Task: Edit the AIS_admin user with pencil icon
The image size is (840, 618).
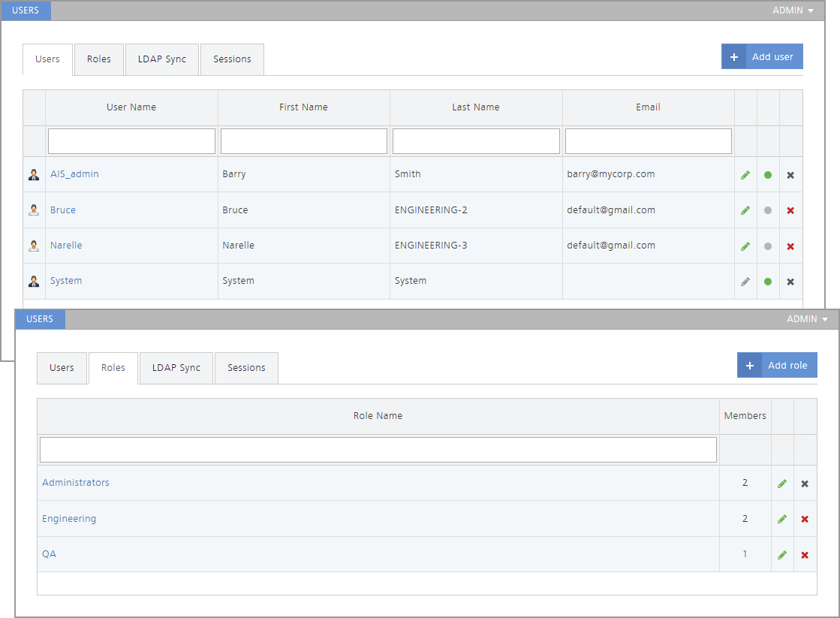Action: point(745,175)
